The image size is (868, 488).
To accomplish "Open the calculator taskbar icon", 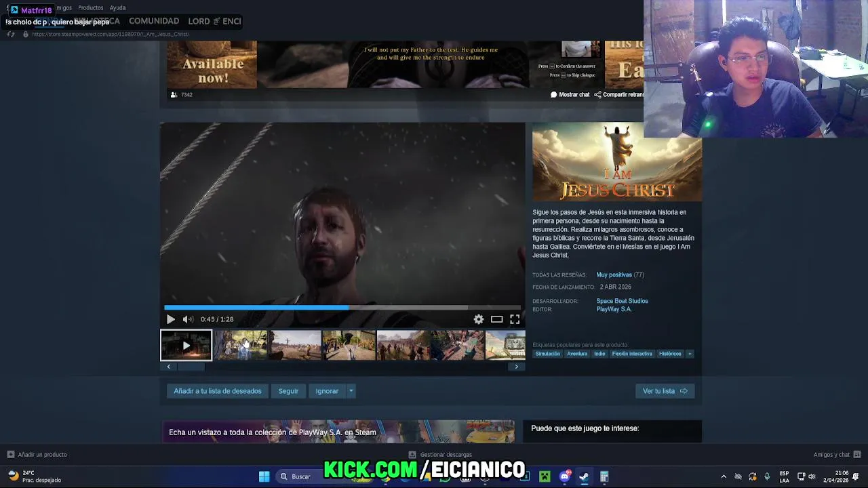I will tap(604, 476).
